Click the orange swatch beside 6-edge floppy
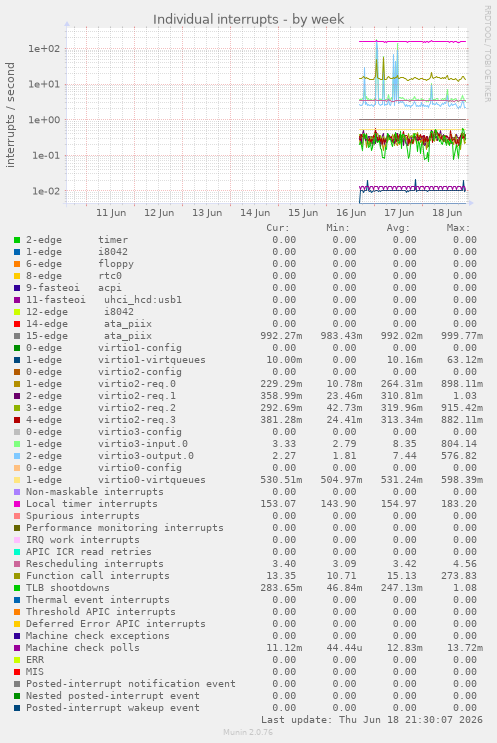497x743 pixels. click(17, 264)
